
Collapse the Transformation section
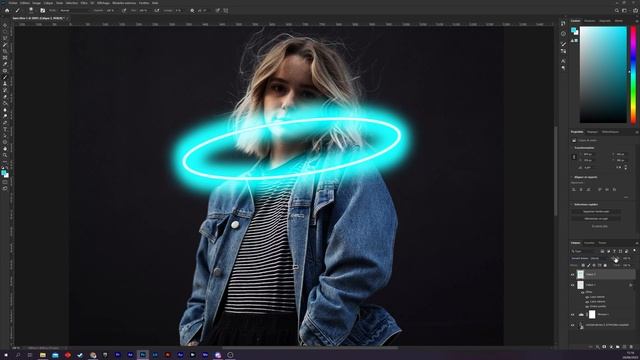click(571, 148)
